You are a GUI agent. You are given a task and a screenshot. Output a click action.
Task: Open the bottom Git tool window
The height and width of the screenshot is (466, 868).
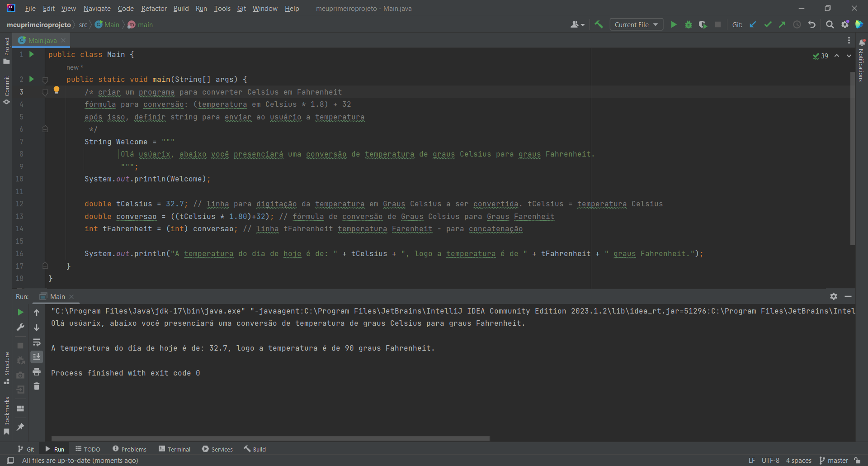26,449
